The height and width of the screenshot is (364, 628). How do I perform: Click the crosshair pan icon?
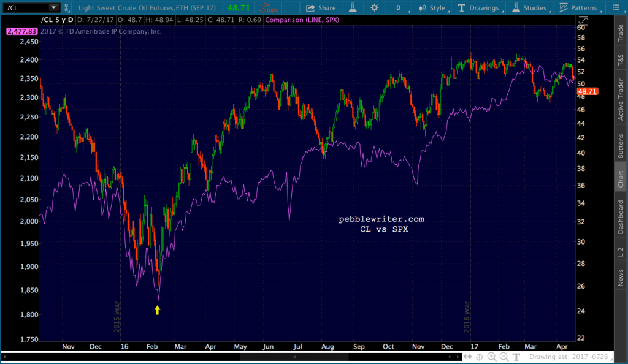click(x=480, y=357)
